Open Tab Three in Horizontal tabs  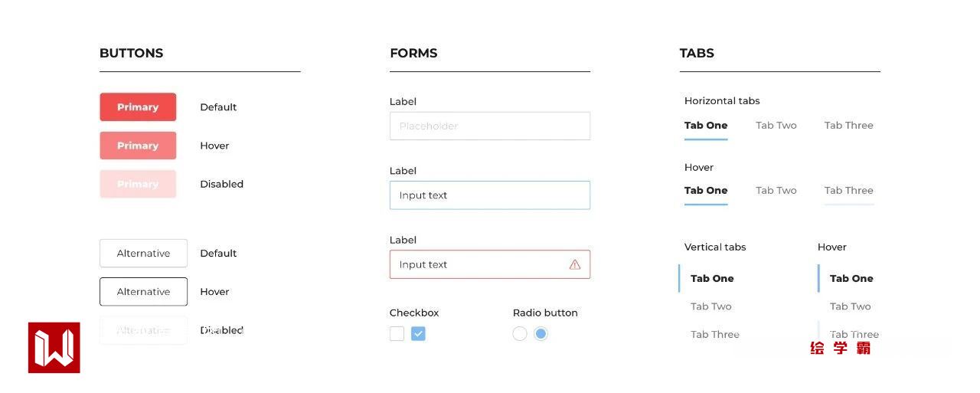click(x=848, y=126)
